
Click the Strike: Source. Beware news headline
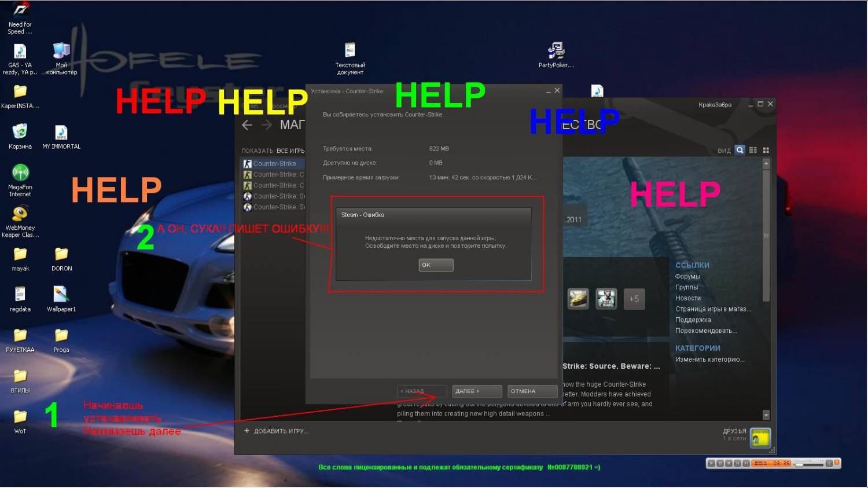[611, 366]
